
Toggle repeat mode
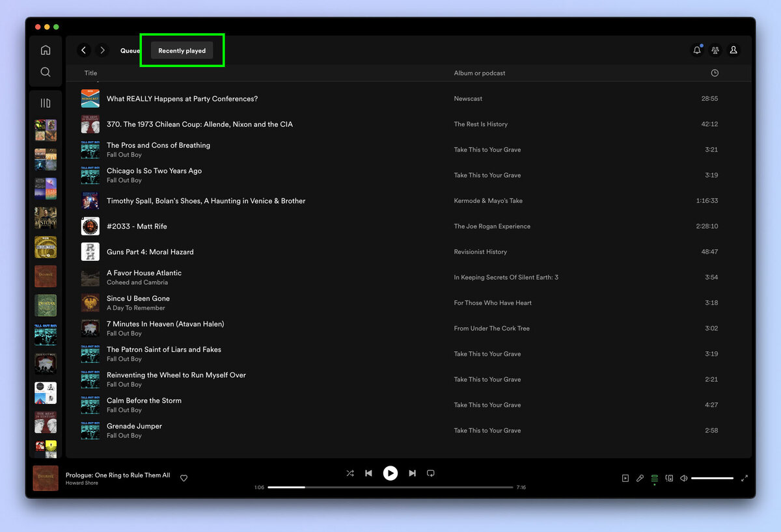pyautogui.click(x=430, y=473)
